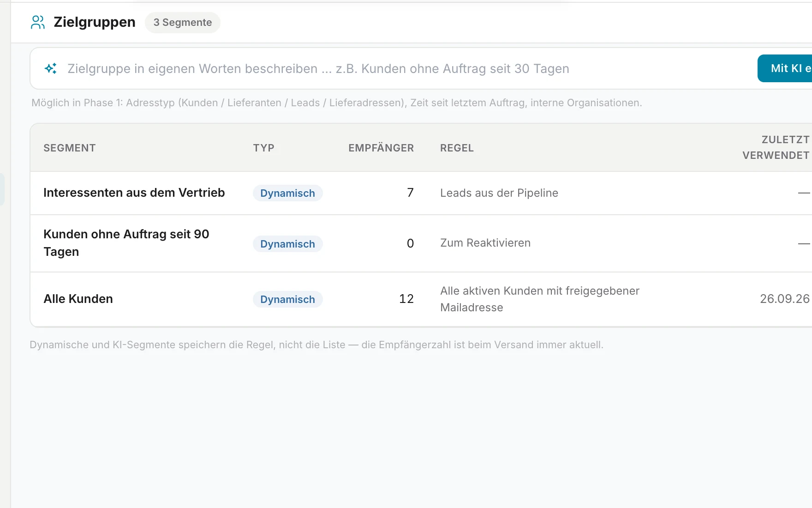
Task: Click the EMPFÄNGER column header
Action: click(x=381, y=148)
